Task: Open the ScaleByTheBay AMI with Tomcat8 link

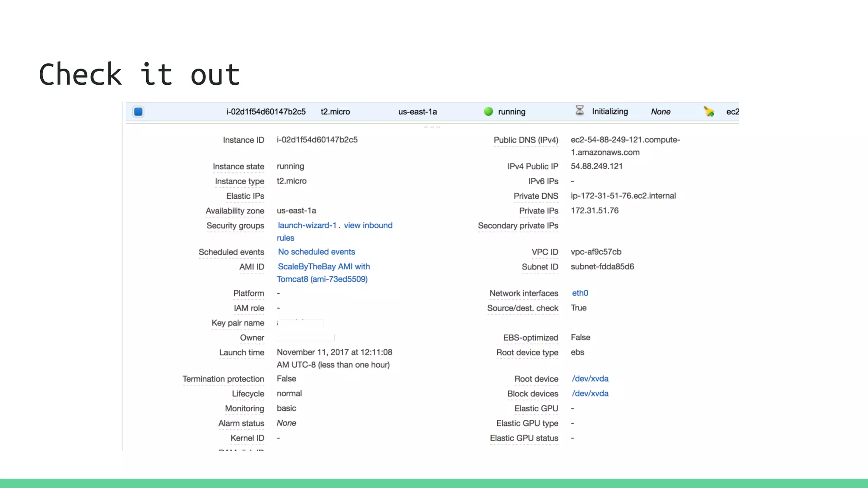Action: point(323,266)
